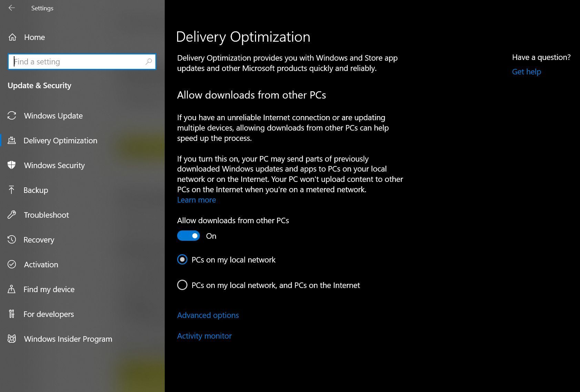Open Windows Update section

pos(53,116)
